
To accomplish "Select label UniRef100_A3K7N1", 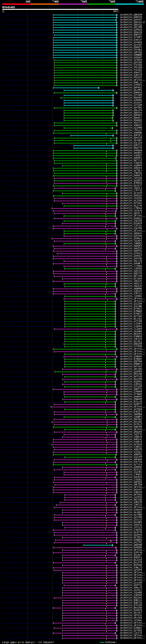I will click(x=131, y=228).
